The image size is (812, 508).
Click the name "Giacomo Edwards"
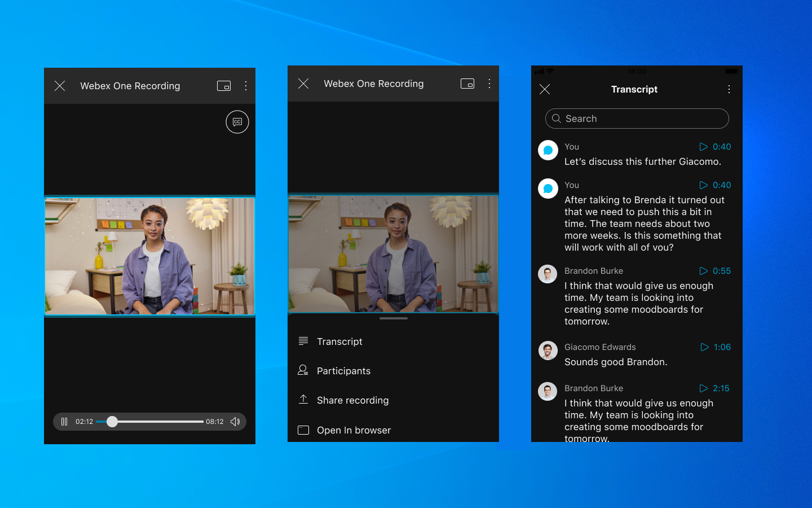pos(600,347)
